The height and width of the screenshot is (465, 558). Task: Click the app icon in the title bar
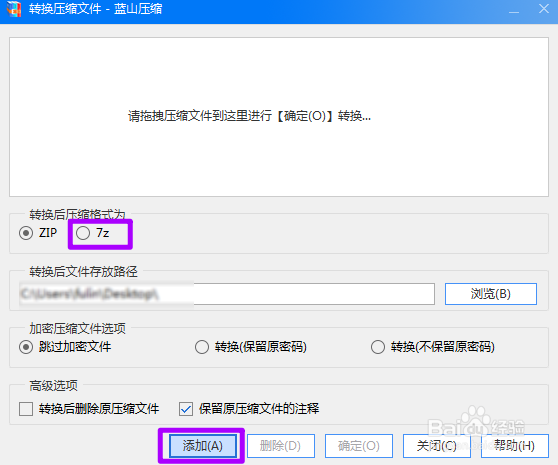(x=14, y=9)
